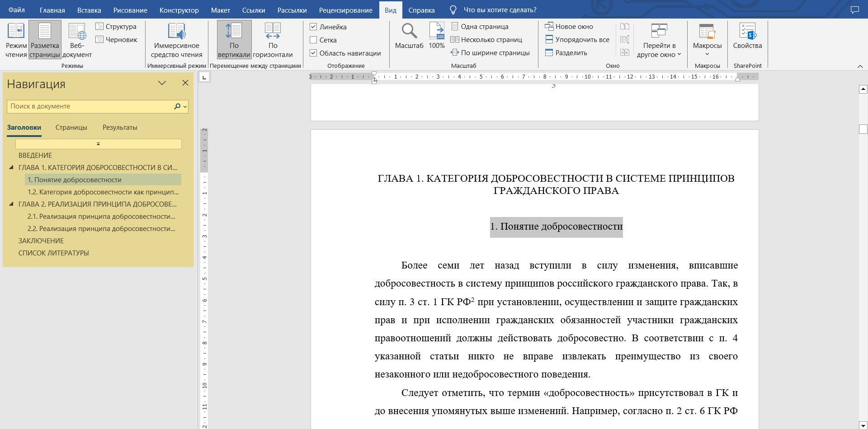
Task: Show the Заголовки navigation tab
Action: pyautogui.click(x=24, y=127)
